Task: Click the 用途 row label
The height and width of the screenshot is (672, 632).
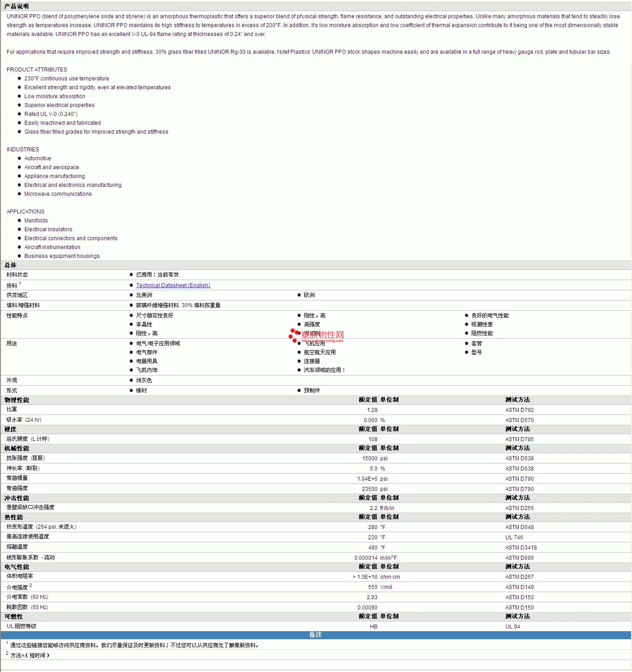Action: point(12,344)
